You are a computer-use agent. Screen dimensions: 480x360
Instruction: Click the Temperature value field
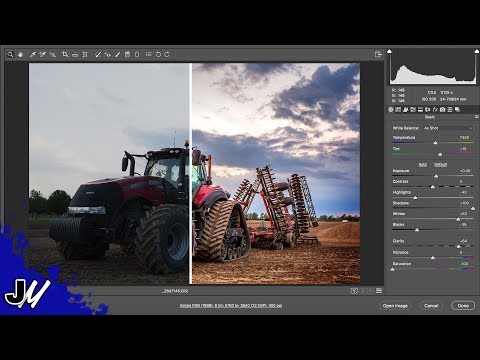464,137
